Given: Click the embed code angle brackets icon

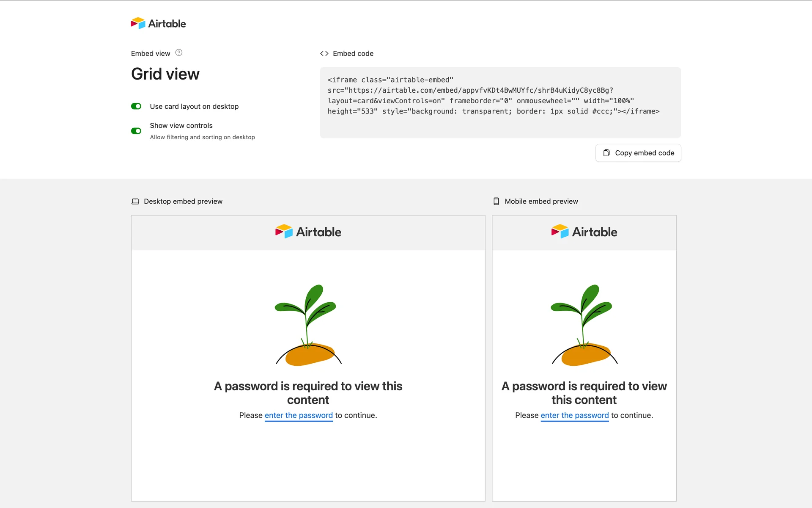Looking at the screenshot, I should pyautogui.click(x=324, y=53).
